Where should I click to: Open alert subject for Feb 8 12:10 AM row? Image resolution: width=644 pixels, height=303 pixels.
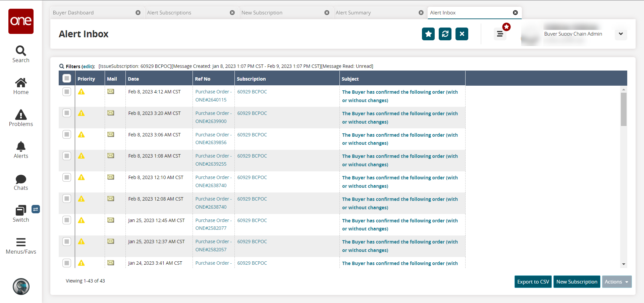(x=400, y=182)
